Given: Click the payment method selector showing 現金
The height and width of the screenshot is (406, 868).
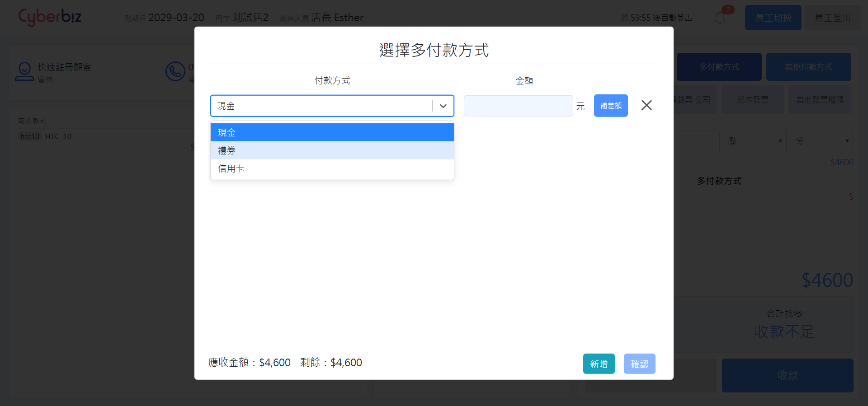Looking at the screenshot, I should pos(332,106).
